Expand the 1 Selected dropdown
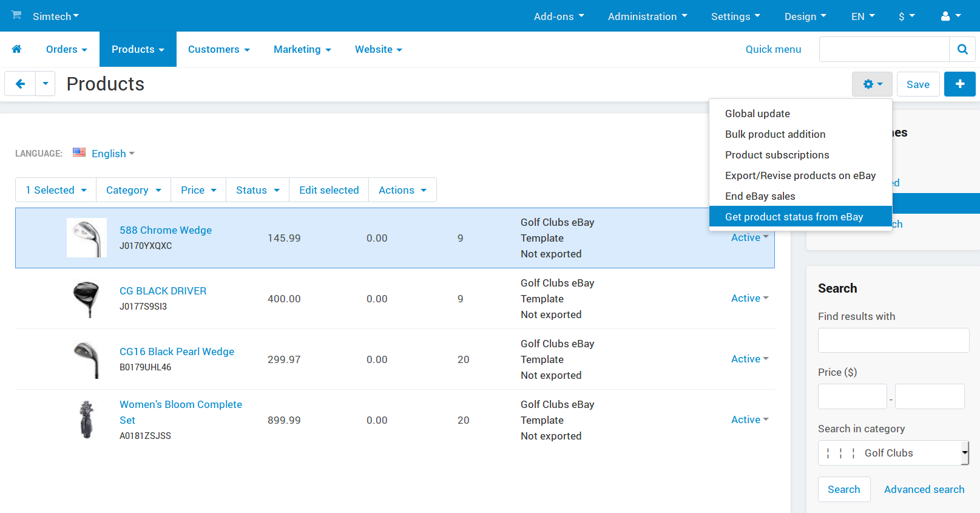The width and height of the screenshot is (980, 513). 56,190
